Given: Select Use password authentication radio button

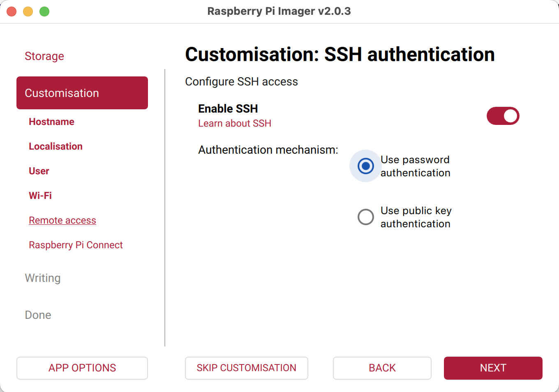Looking at the screenshot, I should (365, 166).
